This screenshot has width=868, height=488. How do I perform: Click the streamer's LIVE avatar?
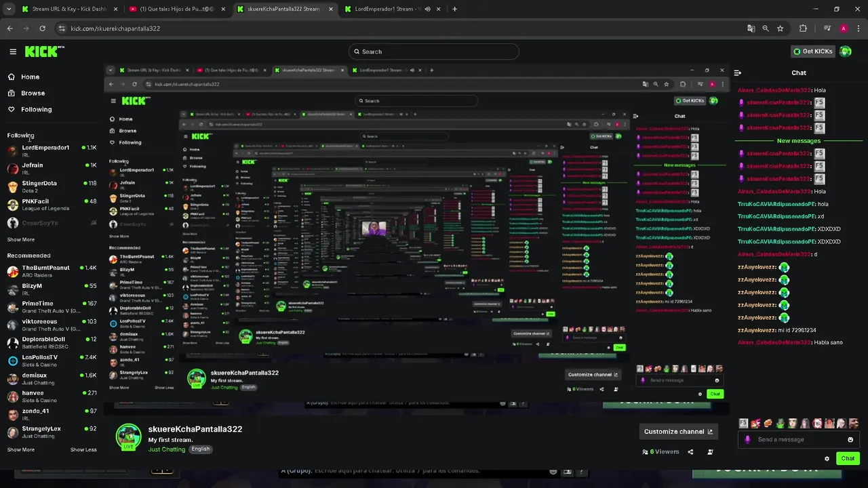point(128,437)
